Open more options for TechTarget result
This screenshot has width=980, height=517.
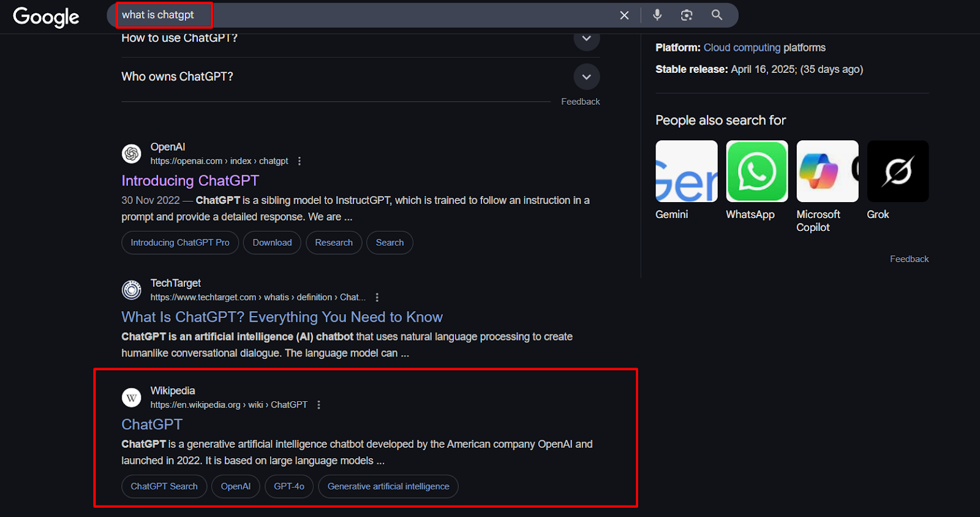click(377, 297)
